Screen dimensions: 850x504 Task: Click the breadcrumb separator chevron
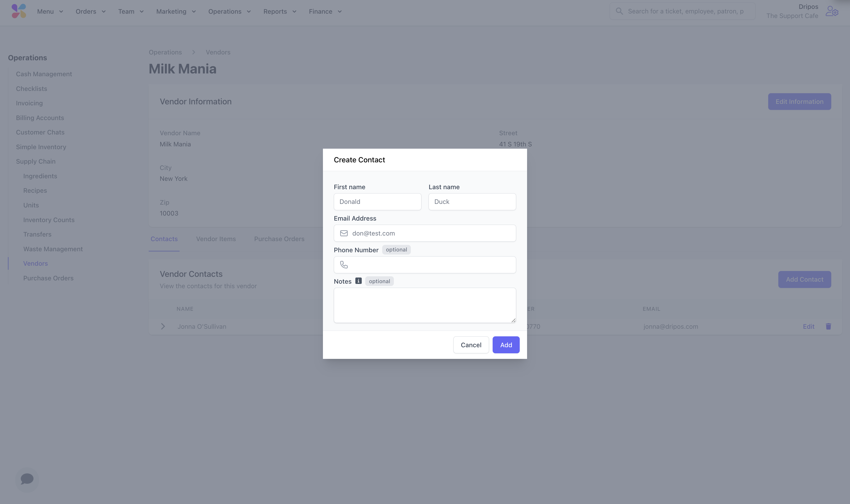click(x=194, y=52)
